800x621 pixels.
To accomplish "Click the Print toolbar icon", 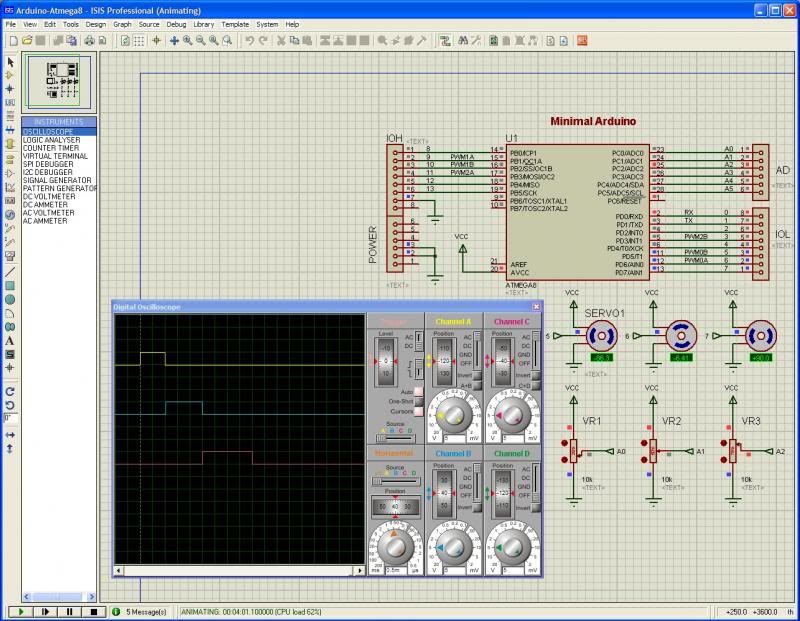I will point(89,41).
